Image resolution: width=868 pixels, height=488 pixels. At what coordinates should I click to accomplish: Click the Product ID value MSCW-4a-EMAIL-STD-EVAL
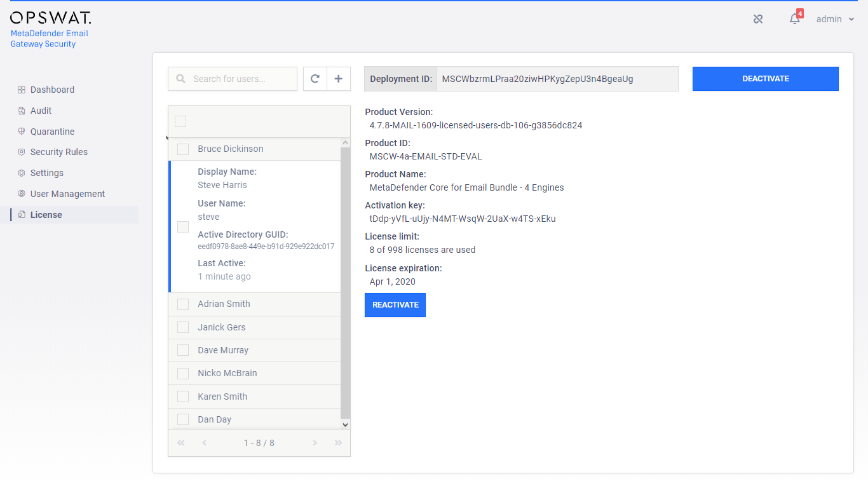(426, 156)
